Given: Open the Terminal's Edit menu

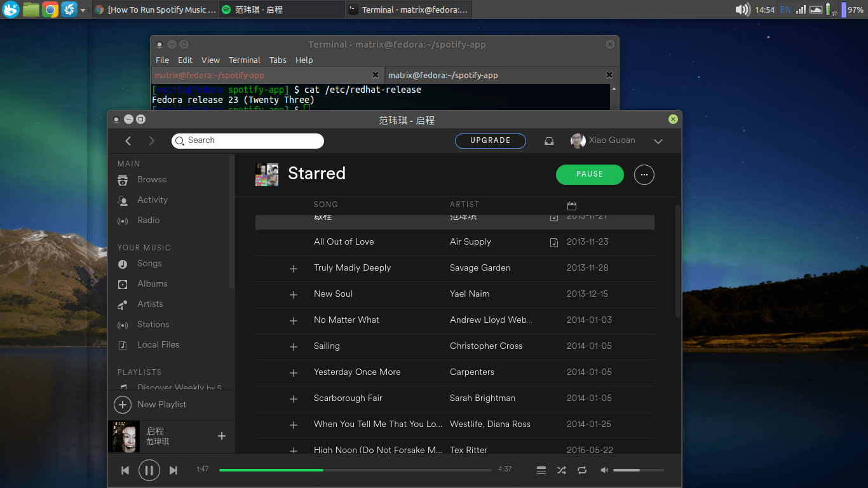Looking at the screenshot, I should coord(185,60).
